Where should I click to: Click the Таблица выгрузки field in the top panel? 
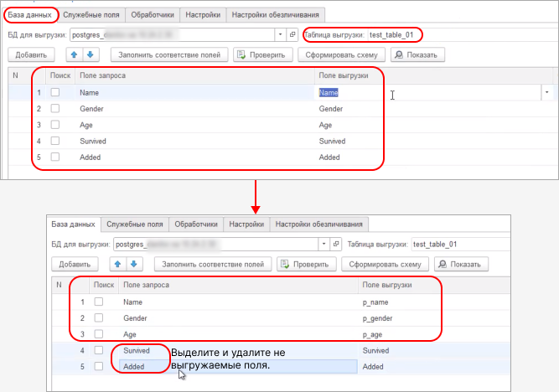[x=392, y=35]
